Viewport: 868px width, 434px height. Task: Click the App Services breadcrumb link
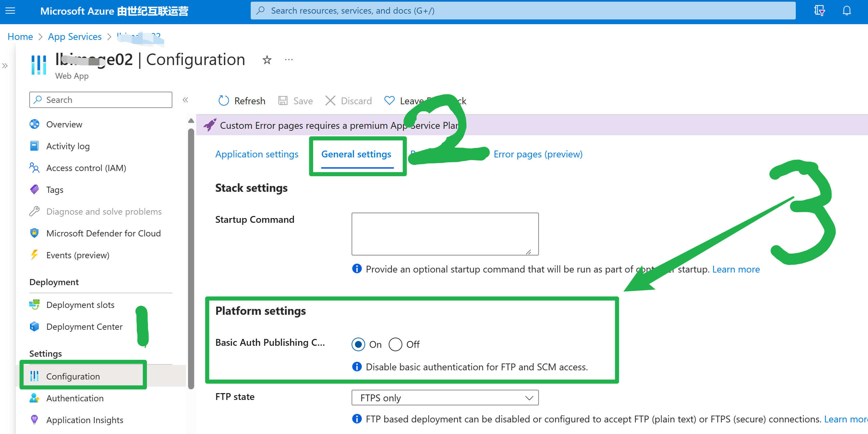75,36
